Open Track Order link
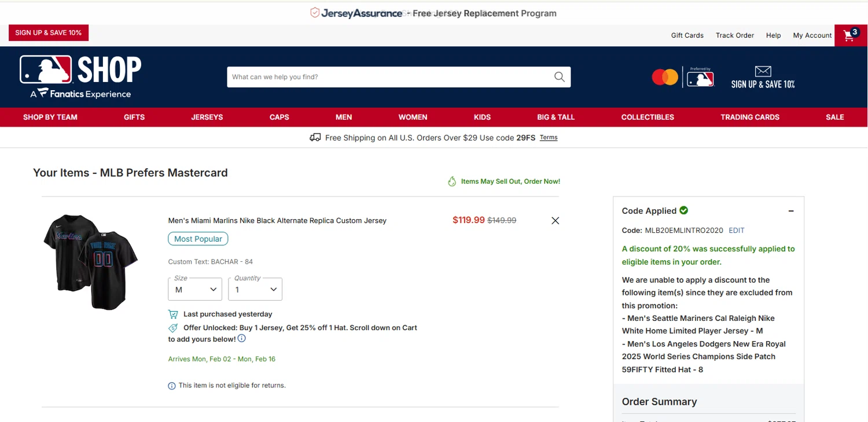Image resolution: width=868 pixels, height=422 pixels. click(x=735, y=35)
